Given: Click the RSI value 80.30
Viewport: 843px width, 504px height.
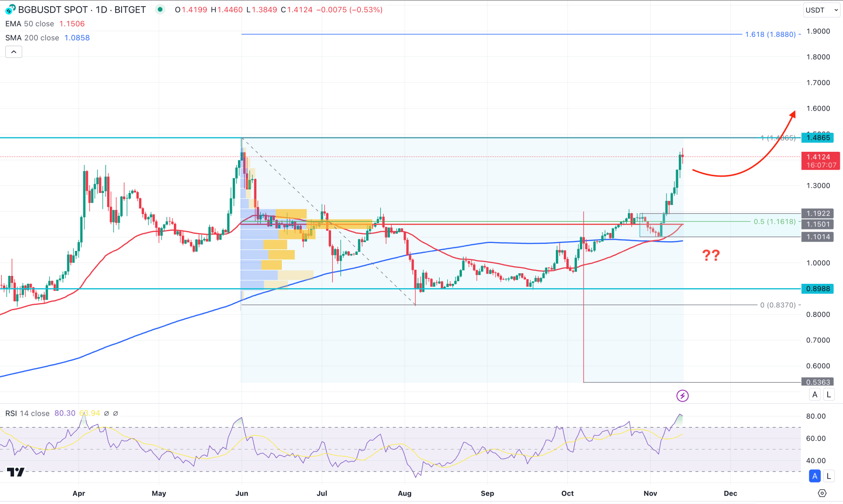Looking at the screenshot, I should tap(65, 413).
